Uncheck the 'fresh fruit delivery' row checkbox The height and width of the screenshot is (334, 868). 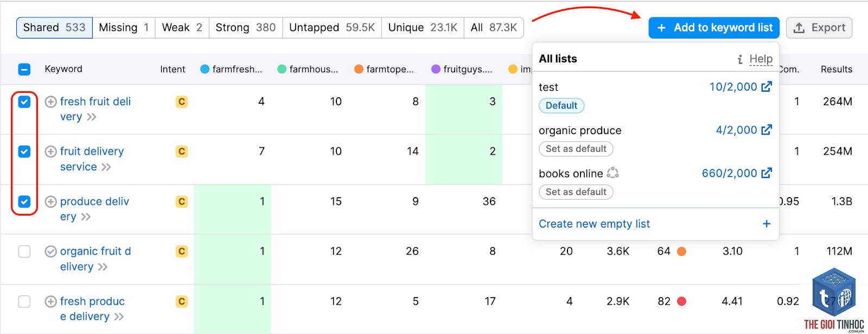coord(24,102)
